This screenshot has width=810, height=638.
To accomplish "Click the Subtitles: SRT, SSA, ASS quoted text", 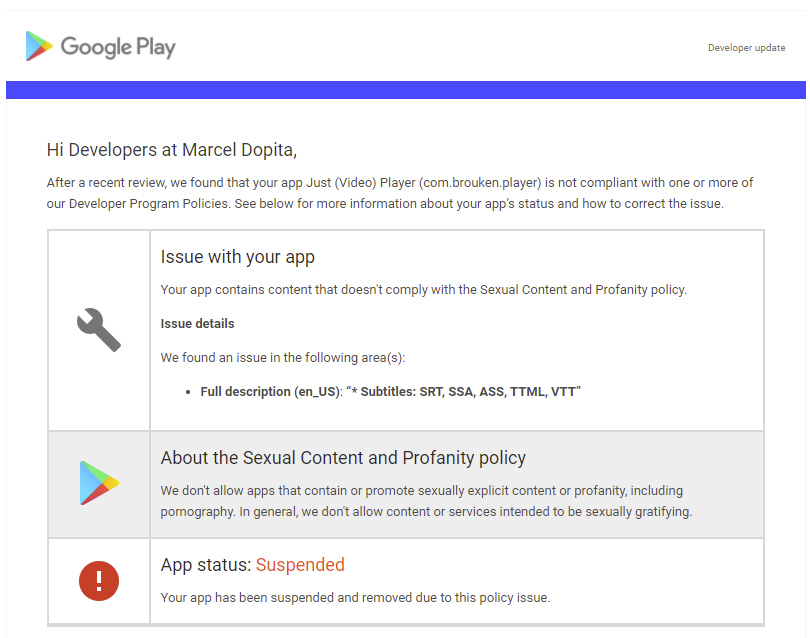I will (463, 392).
